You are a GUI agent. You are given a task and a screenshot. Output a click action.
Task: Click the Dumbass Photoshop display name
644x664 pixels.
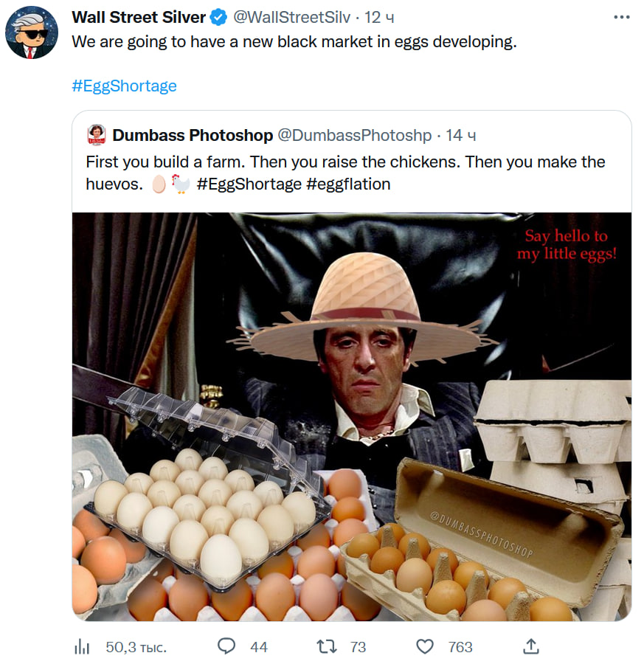point(193,135)
